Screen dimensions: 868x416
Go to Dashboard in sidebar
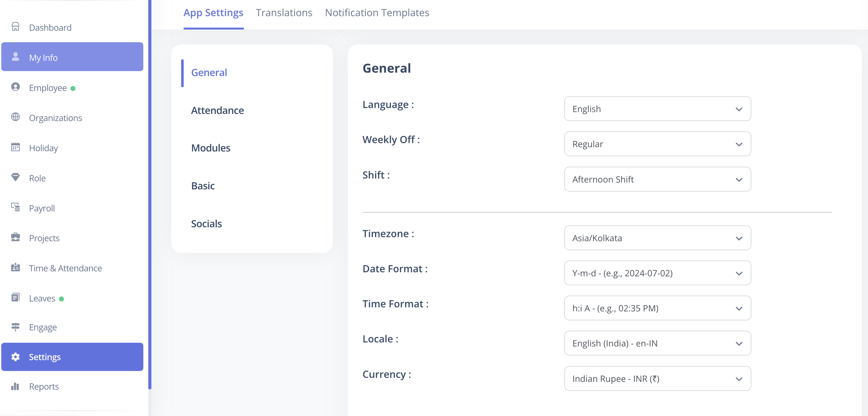[x=50, y=27]
